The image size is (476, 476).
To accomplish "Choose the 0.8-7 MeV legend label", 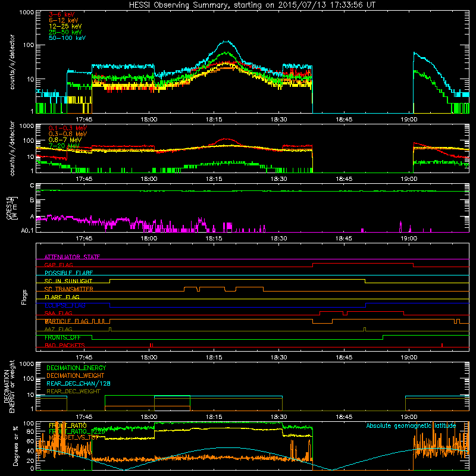I will coord(65,140).
